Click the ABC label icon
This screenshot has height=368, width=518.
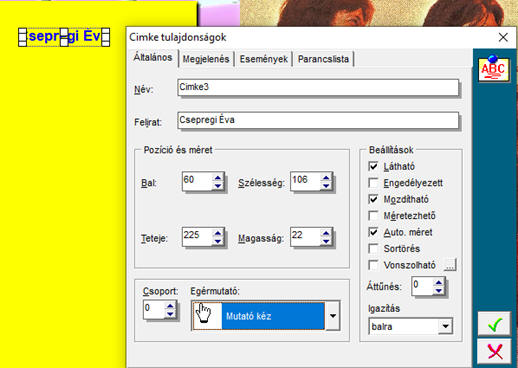(x=494, y=69)
